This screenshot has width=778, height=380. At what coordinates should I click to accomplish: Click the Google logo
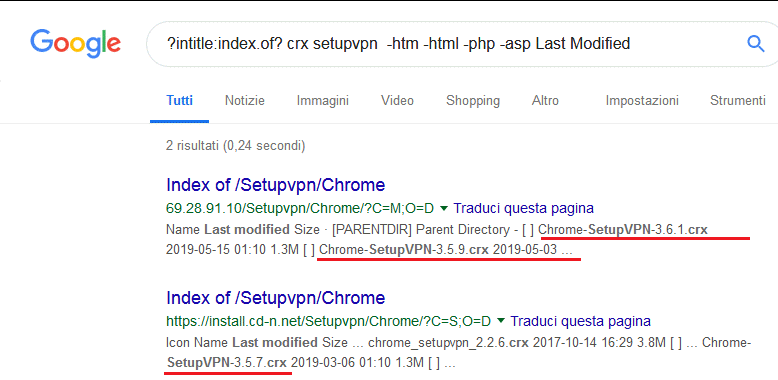click(75, 44)
